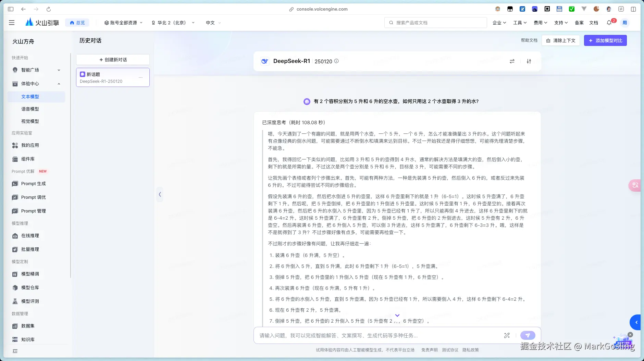Expand the 费用 menu
644x361 pixels.
540,23
